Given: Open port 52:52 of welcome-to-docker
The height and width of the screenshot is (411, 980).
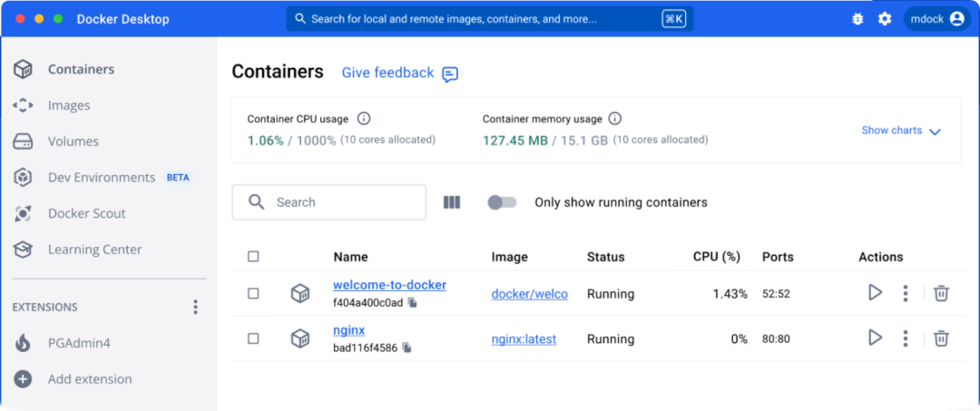Looking at the screenshot, I should coord(776,294).
